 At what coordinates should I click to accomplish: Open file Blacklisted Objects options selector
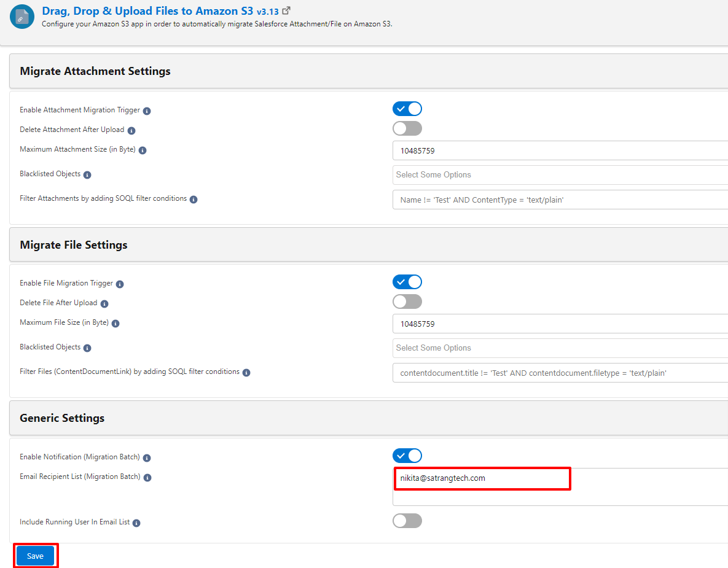click(x=560, y=348)
